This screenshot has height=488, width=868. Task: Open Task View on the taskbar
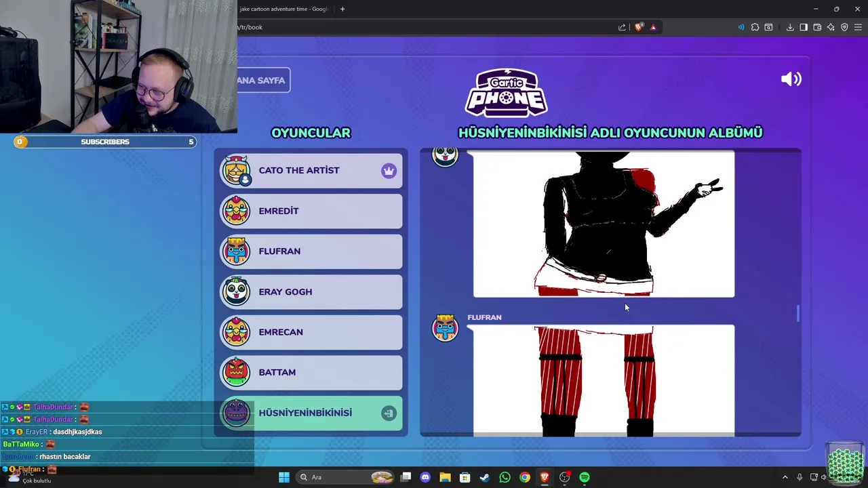tap(406, 477)
